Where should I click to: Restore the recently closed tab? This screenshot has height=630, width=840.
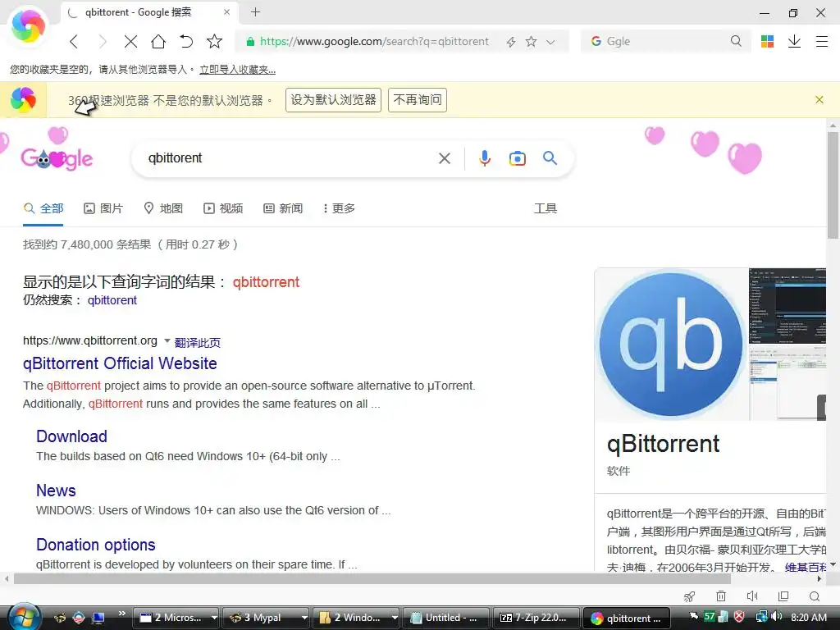point(186,41)
